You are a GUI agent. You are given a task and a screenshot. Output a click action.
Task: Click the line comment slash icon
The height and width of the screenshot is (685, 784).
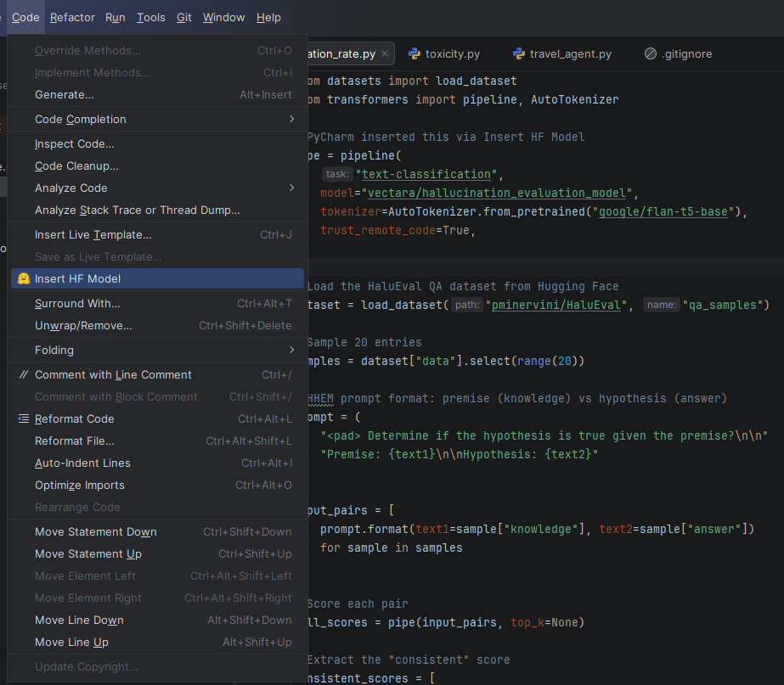pos(24,374)
